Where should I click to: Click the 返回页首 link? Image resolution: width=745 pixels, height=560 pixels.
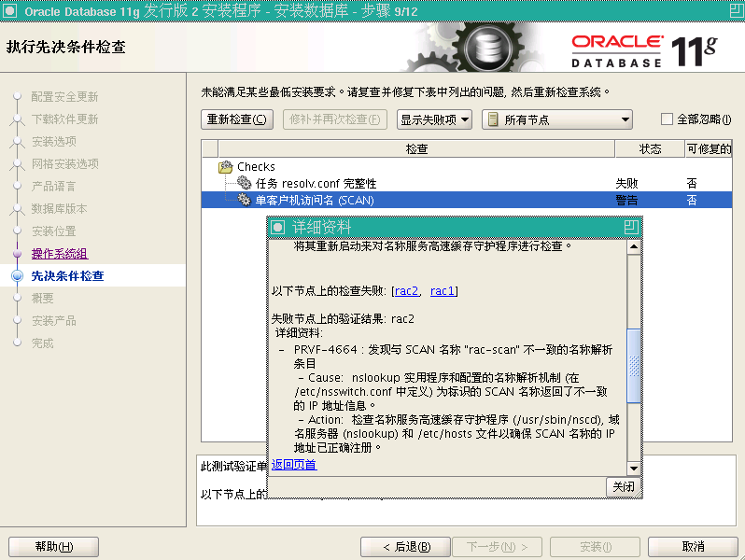point(294,465)
